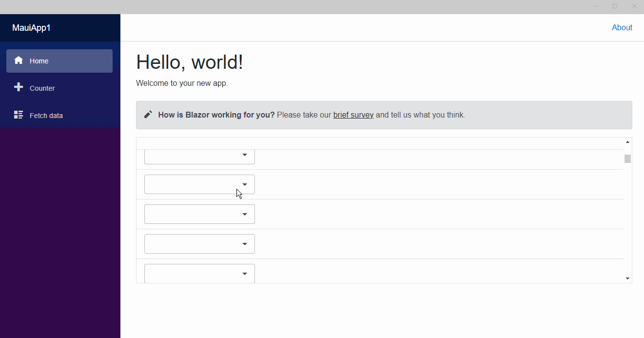Navigate to the Counter page

coord(42,88)
